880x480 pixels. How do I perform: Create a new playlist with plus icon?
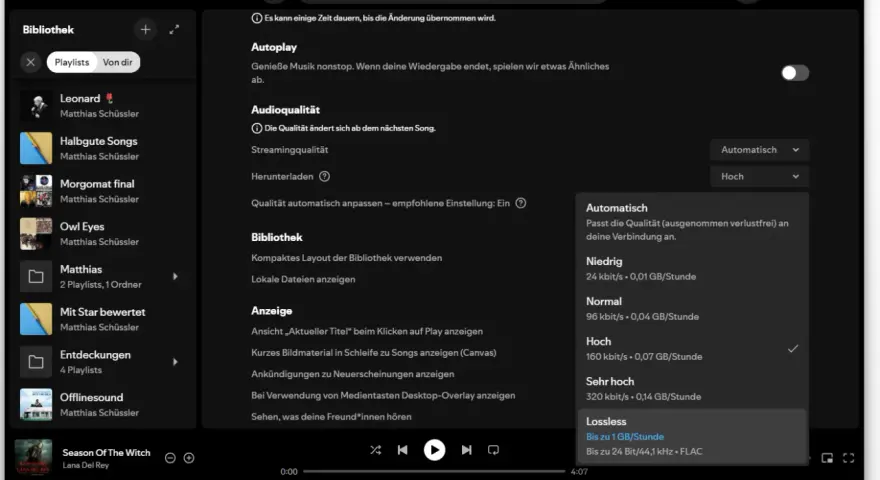pos(145,30)
